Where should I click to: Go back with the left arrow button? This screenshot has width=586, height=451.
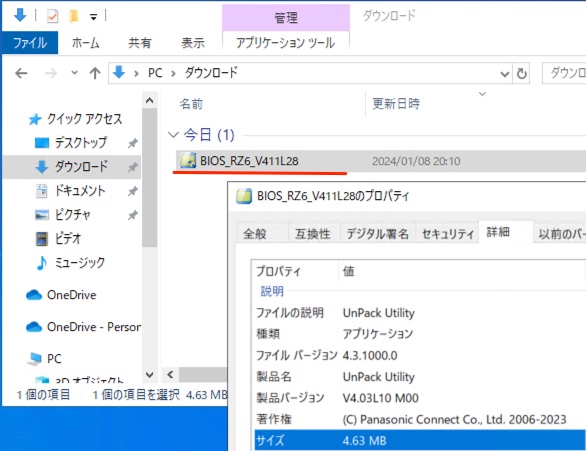tap(21, 73)
